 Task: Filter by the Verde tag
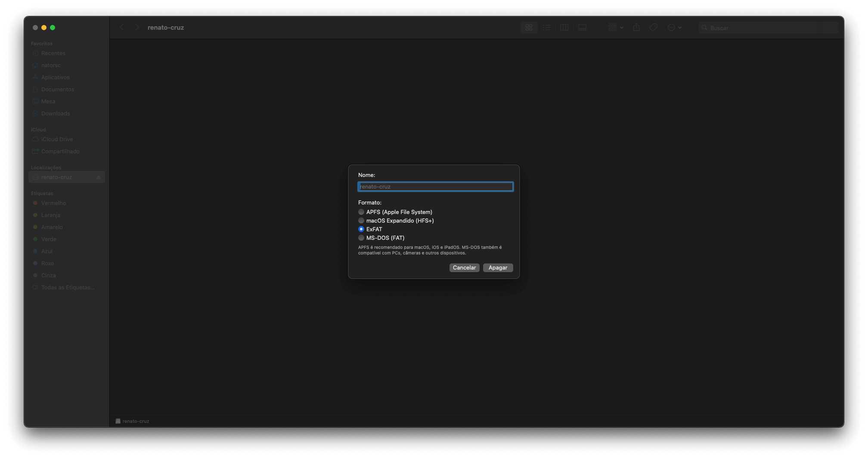coord(67,239)
